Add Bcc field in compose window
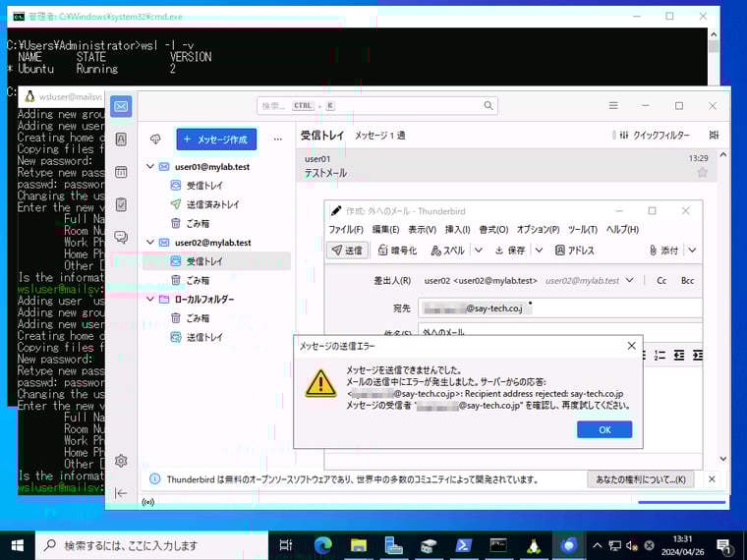 pyautogui.click(x=687, y=280)
